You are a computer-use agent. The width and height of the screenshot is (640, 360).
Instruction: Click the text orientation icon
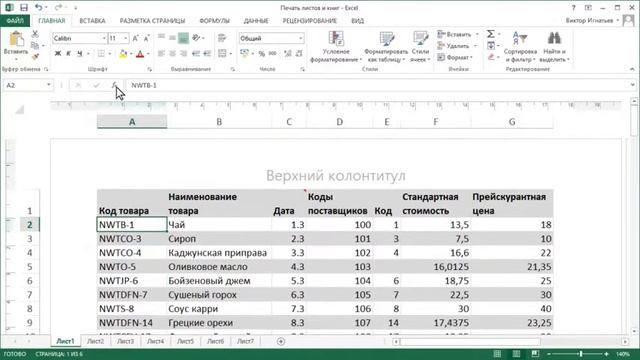196,38
